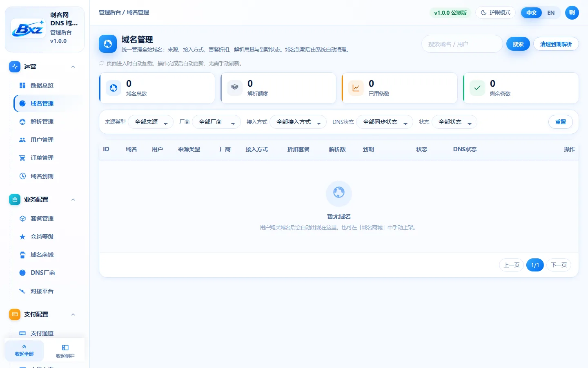Open 订单管理 in the sidebar
Image resolution: width=588 pixels, height=368 pixels.
pos(48,158)
